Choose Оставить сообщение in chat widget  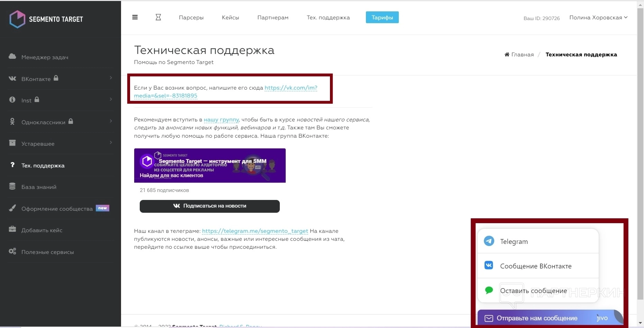538,291
